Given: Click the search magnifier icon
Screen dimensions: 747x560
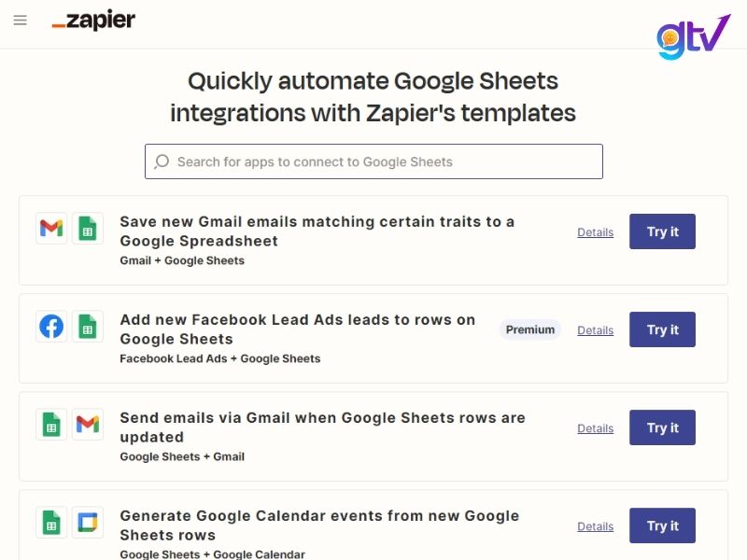Looking at the screenshot, I should coord(162,161).
